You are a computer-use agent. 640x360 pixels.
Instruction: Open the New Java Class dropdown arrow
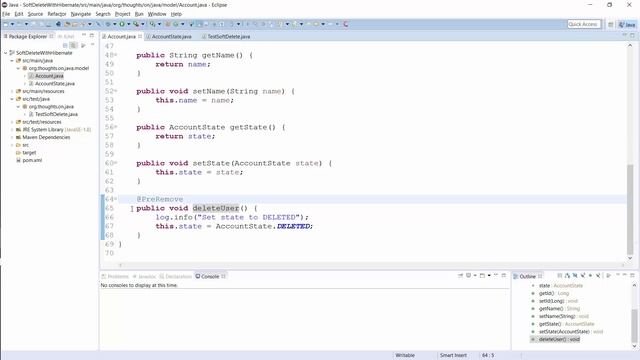182,24
